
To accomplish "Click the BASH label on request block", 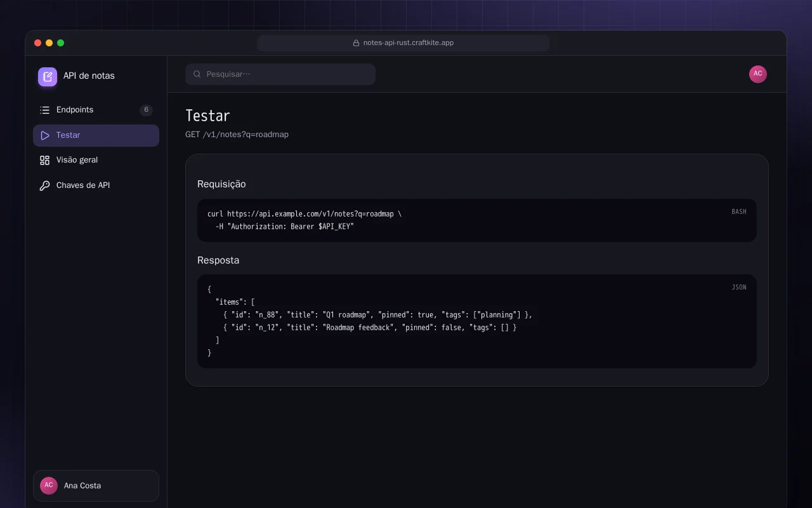I will click(739, 211).
